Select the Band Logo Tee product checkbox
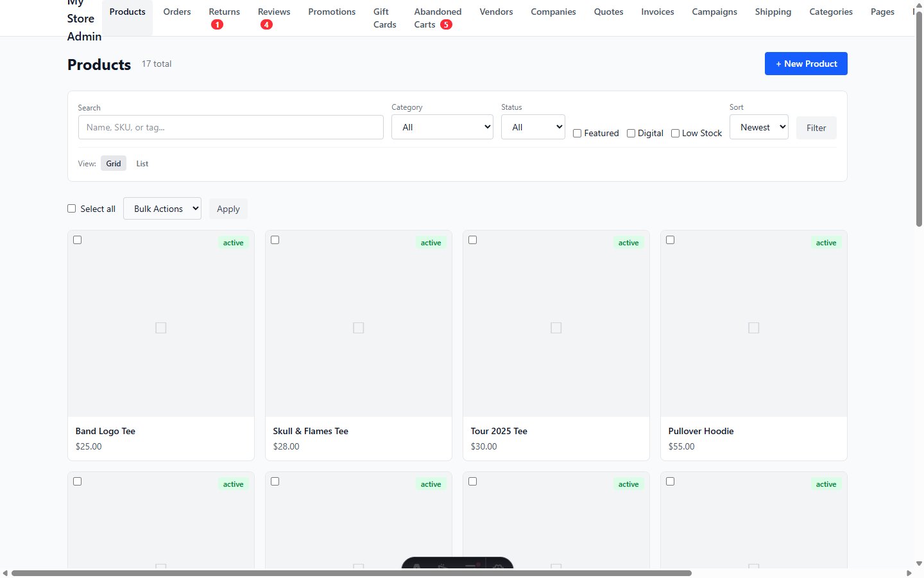Image resolution: width=924 pixels, height=578 pixels. point(77,240)
